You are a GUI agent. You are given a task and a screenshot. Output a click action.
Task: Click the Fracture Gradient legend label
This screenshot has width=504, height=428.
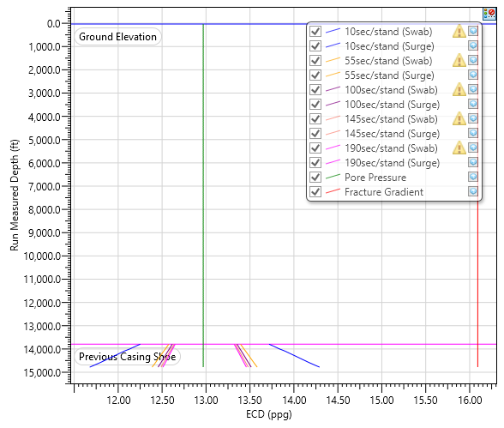coord(384,192)
